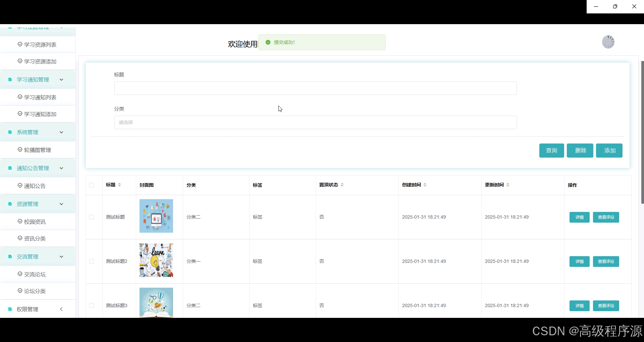Open 学习资源列表 in the sidebar
Viewport: 644px width, 342px height.
38,45
